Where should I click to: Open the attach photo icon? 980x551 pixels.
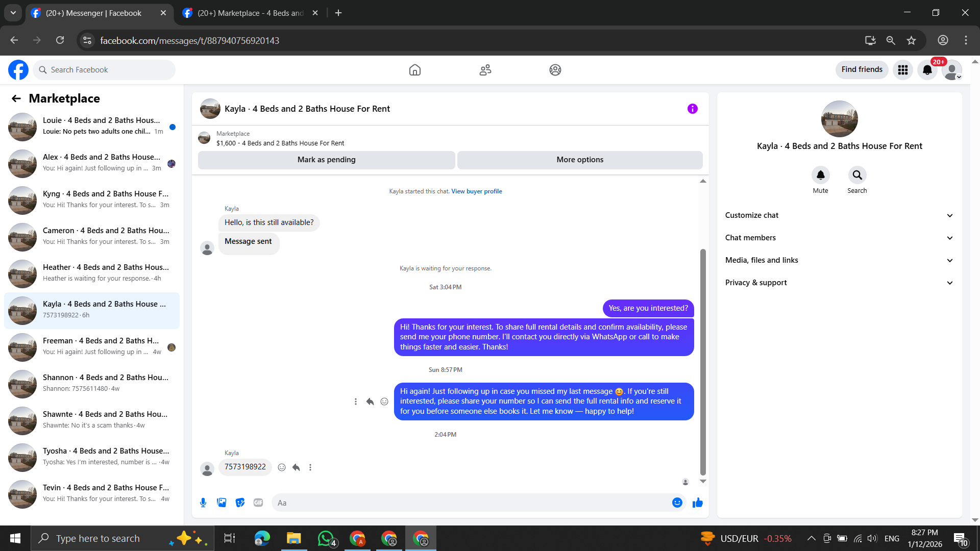pos(222,503)
